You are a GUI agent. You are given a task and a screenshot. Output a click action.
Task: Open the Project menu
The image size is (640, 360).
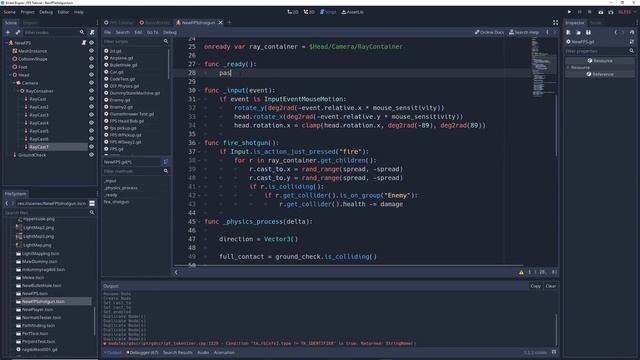pyautogui.click(x=27, y=12)
